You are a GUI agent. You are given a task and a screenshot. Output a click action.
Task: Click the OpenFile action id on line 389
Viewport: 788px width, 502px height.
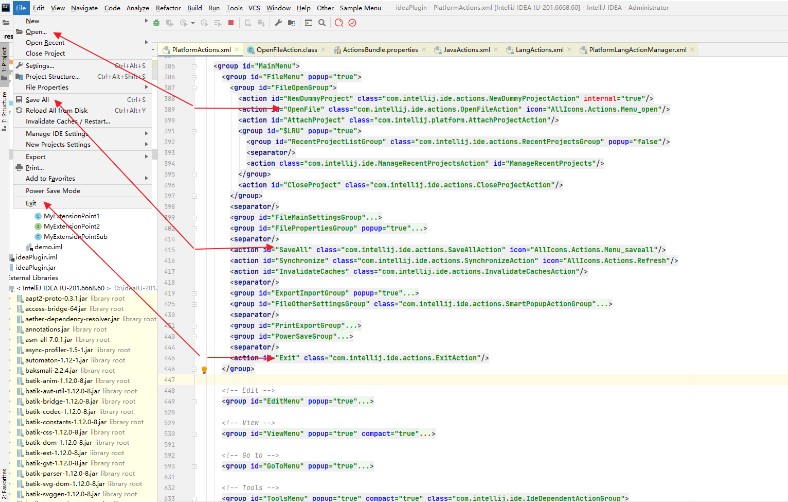coord(306,109)
